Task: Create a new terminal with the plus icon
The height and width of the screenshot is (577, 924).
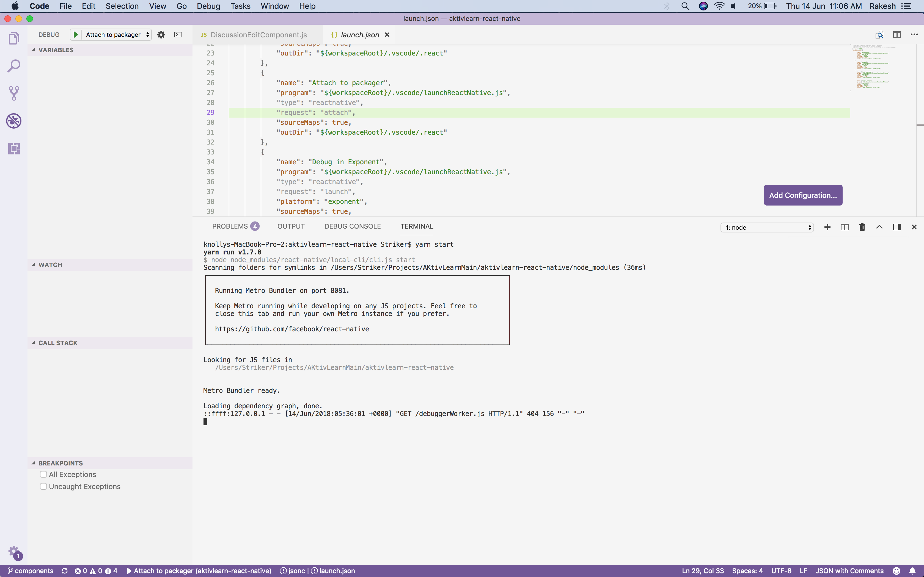Action: point(827,227)
